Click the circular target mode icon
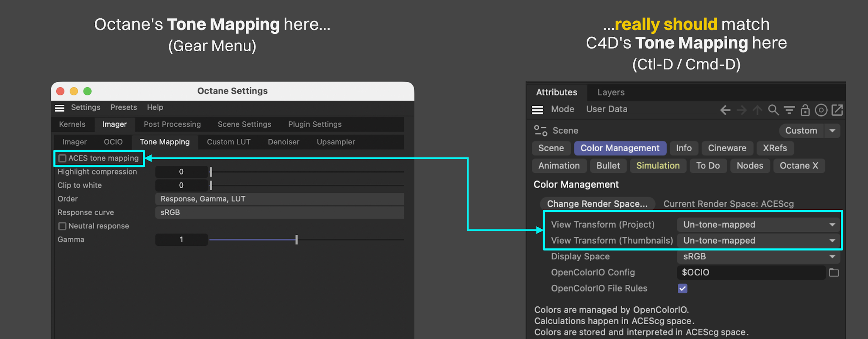This screenshot has height=339, width=868. [821, 110]
